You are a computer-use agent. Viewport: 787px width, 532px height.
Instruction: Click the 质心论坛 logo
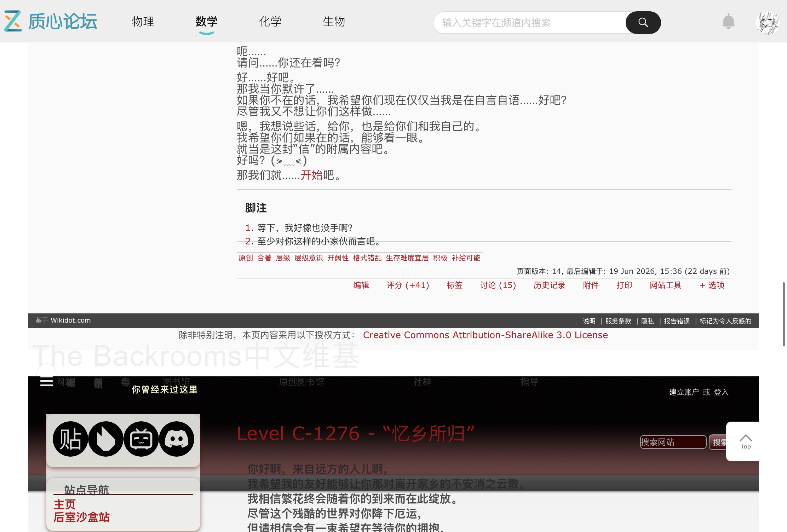(51, 21)
